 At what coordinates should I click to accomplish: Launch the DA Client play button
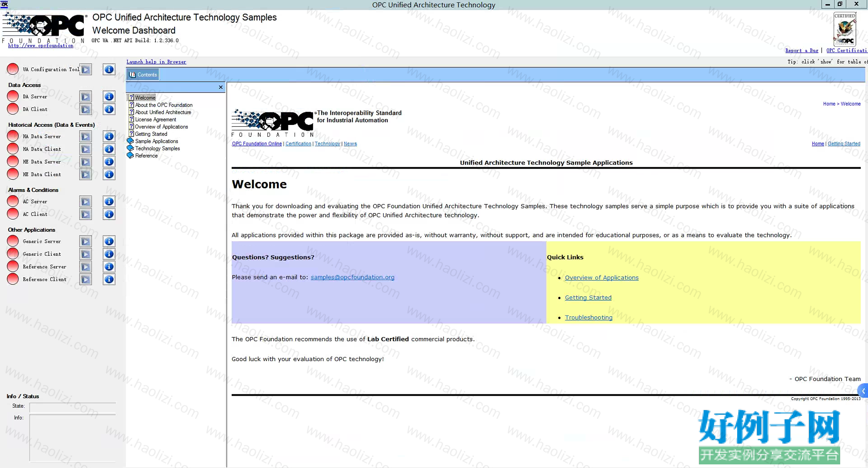[x=86, y=109]
